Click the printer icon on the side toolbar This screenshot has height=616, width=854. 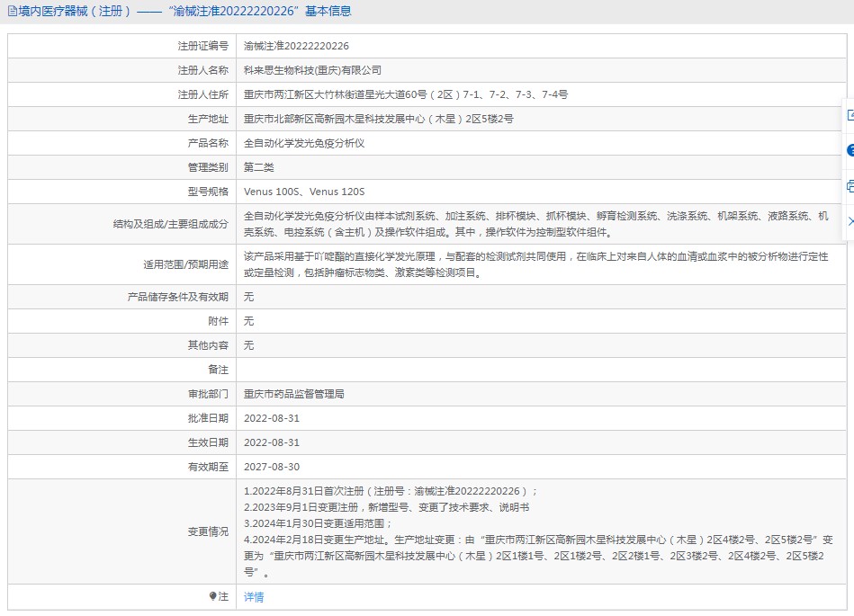pyautogui.click(x=850, y=186)
